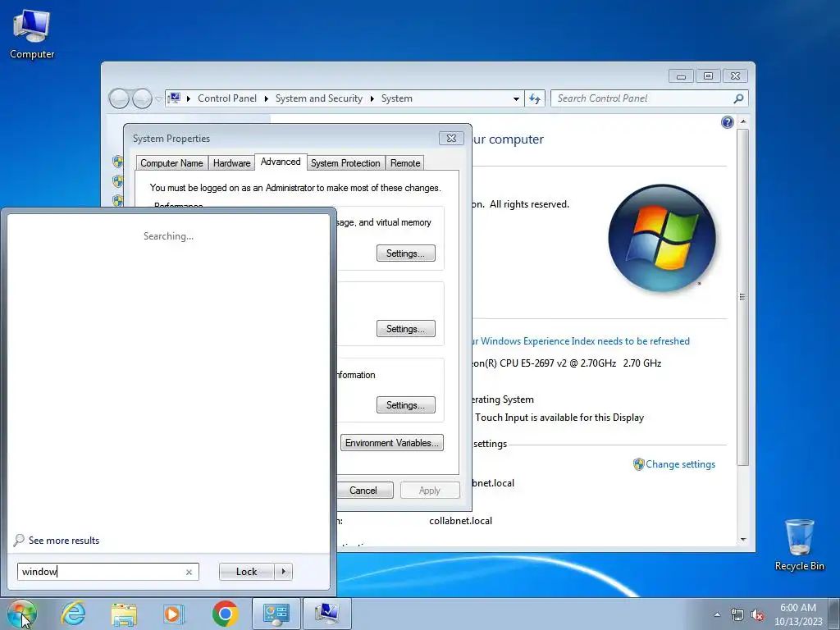Viewport: 840px width, 630px height.
Task: Click the address bar computer icon
Action: [174, 98]
